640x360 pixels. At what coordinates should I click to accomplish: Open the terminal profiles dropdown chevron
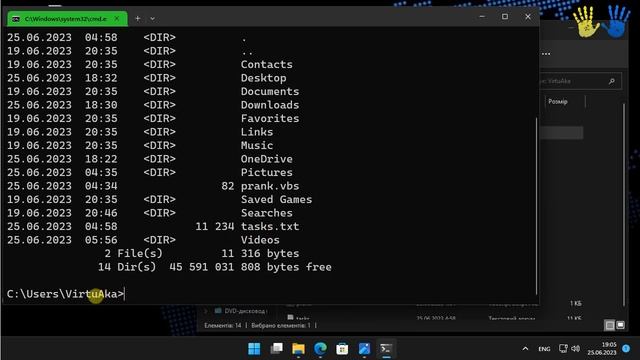(x=152, y=19)
